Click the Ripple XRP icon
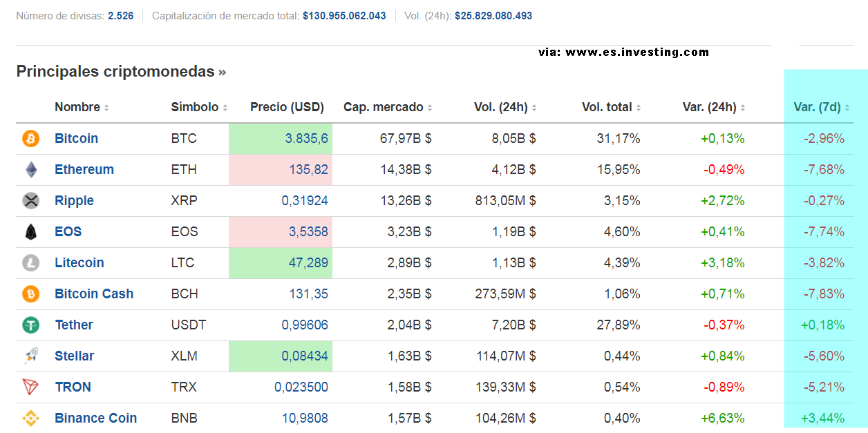This screenshot has height=433, width=868. (x=31, y=201)
